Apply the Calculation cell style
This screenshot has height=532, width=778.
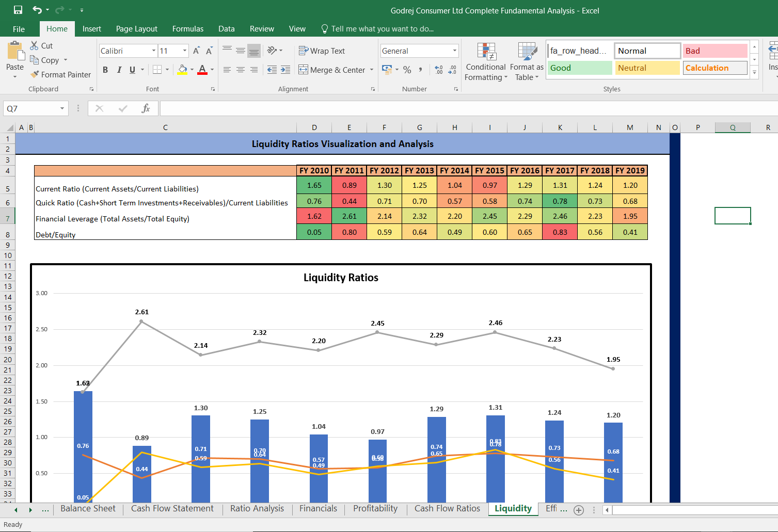pos(715,68)
